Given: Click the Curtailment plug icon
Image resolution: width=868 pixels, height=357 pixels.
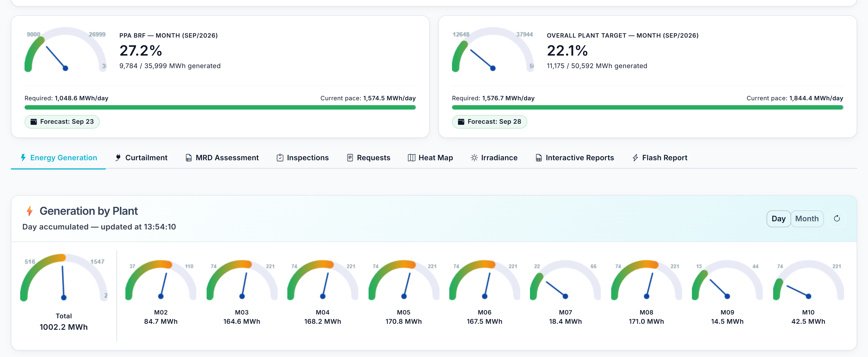Looking at the screenshot, I should (118, 158).
